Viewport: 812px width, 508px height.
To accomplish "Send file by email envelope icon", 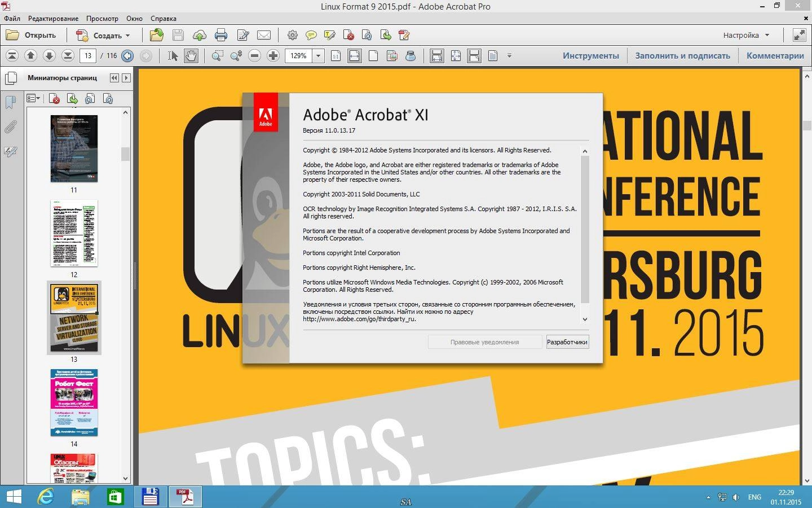I will 264,35.
